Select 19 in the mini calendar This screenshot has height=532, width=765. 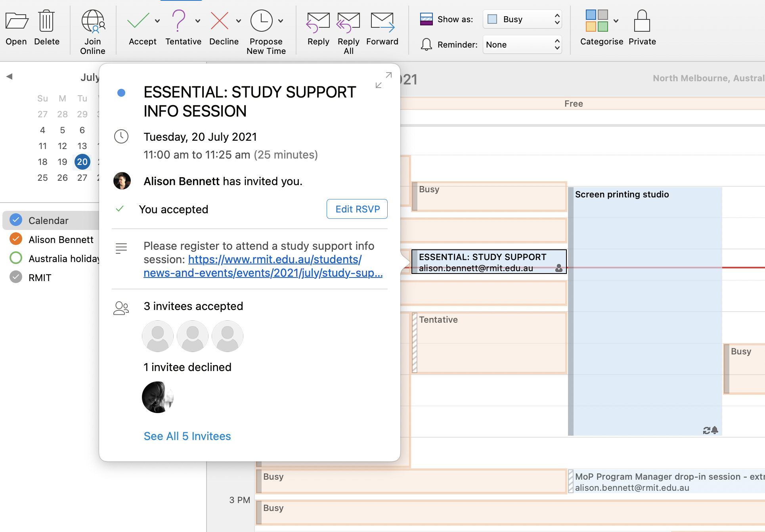tap(62, 162)
